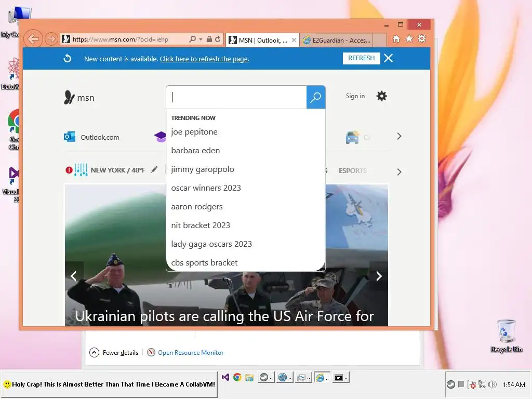
Task: Show previous headline slide arrow
Action: (74, 276)
